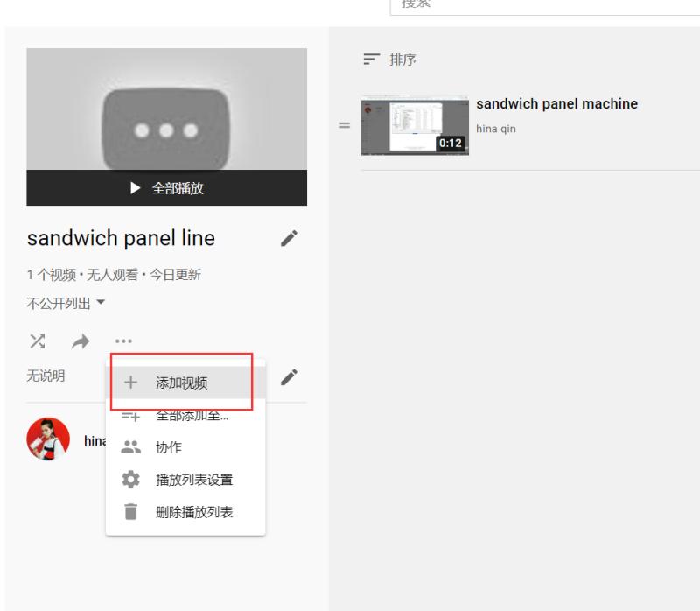Click the hina channel avatar picture
Image resolution: width=700 pixels, height=611 pixels.
(48, 439)
